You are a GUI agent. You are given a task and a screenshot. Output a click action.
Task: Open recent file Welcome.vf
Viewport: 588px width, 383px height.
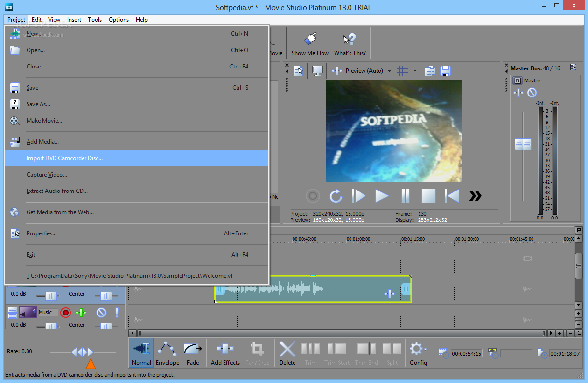point(137,276)
